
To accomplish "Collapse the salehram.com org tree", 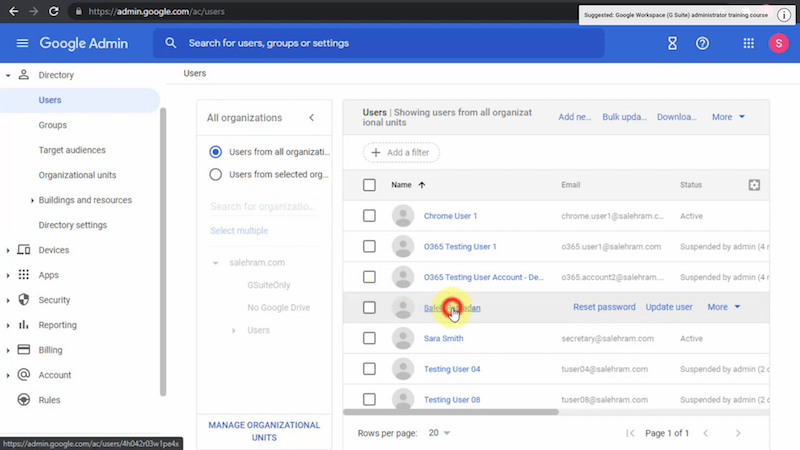I will tap(215, 263).
